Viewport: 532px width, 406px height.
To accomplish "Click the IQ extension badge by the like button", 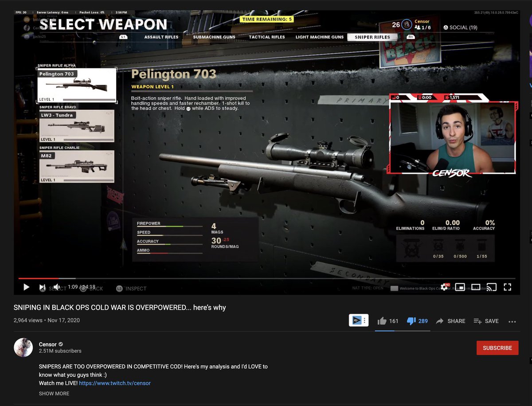I will (x=358, y=320).
